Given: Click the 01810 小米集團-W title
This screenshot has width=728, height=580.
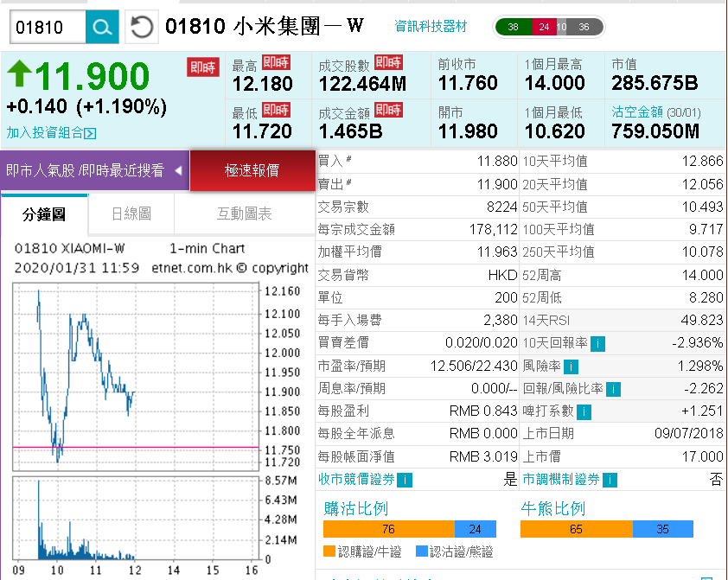Looking at the screenshot, I should 265,27.
